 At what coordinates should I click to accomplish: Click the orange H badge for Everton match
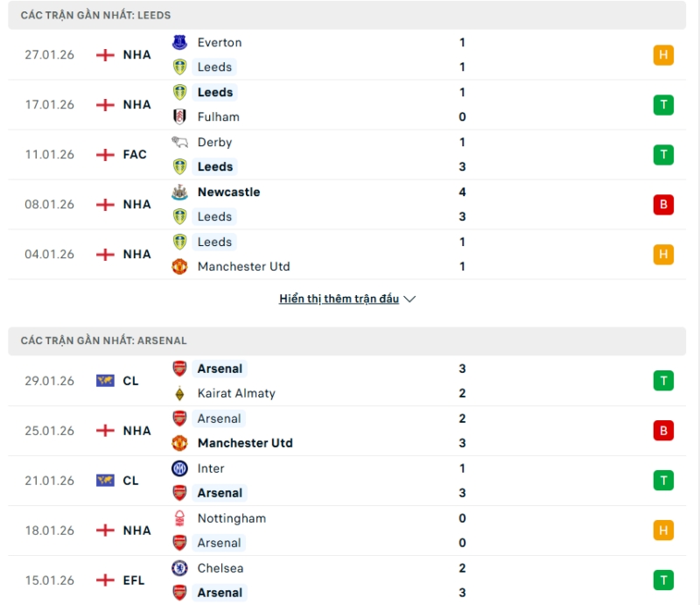click(663, 55)
